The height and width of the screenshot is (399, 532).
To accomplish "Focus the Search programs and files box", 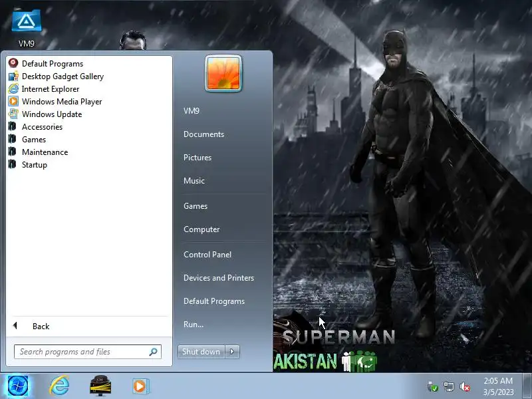I will pos(88,352).
